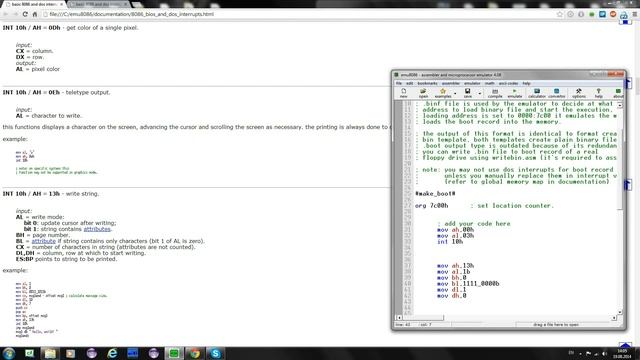This screenshot has height=360, width=640.
Task: Click the 'drag a file here to open' area
Action: coord(556,325)
